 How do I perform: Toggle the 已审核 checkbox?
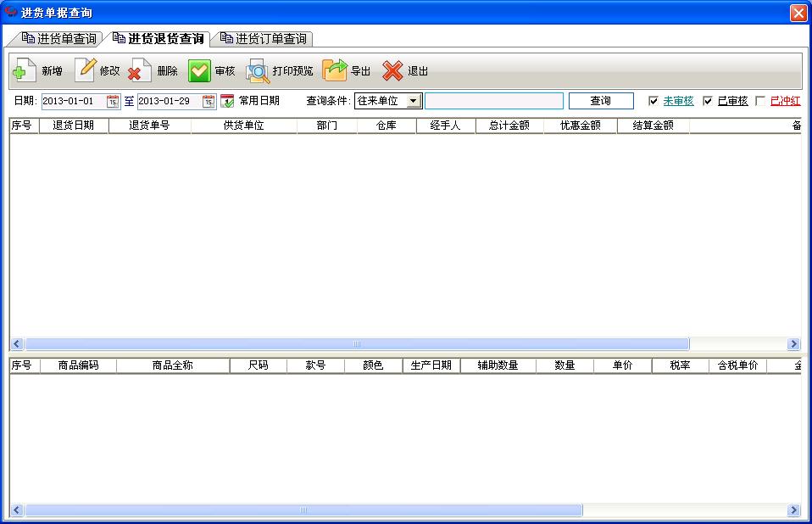click(x=708, y=101)
